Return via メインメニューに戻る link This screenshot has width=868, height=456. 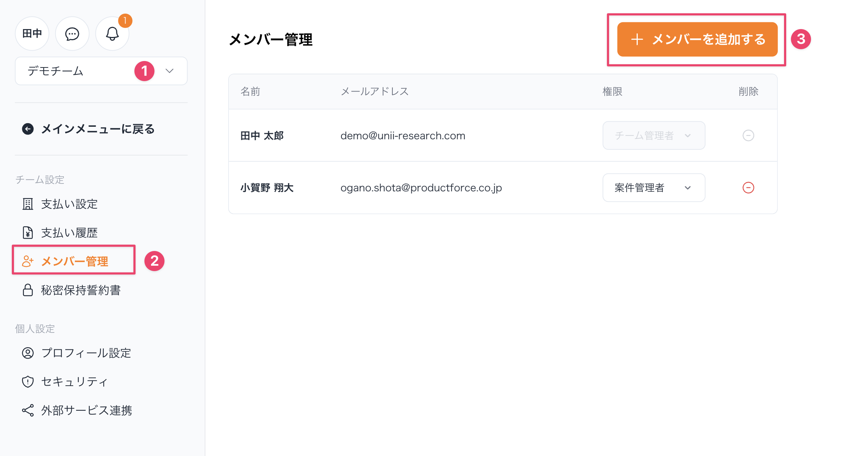[98, 129]
